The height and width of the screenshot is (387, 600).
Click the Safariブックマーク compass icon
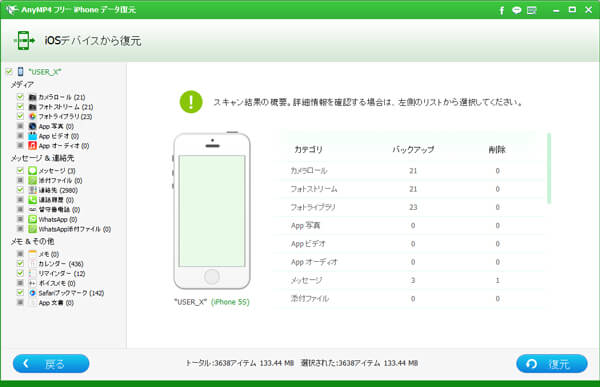33,293
